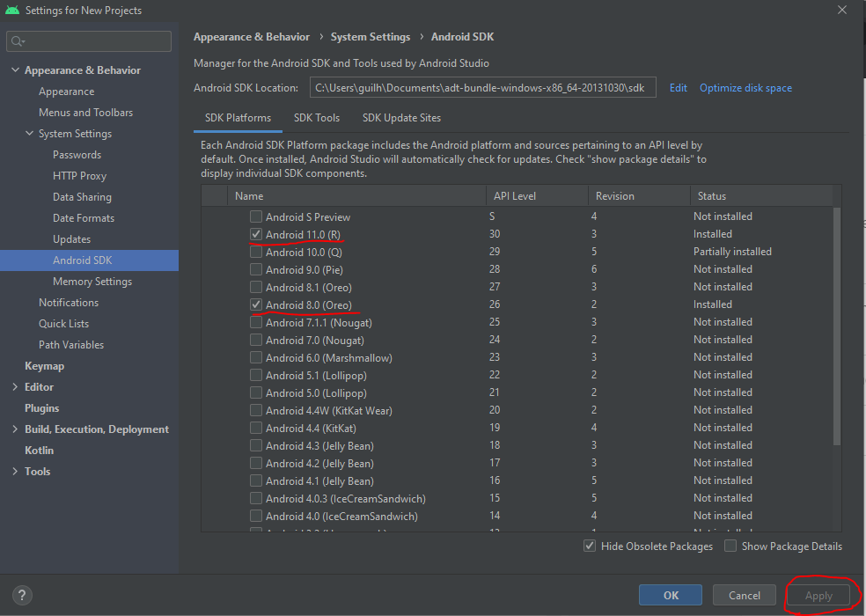This screenshot has width=866, height=616.
Task: Check the Android 10.0 (Q) checkbox
Action: [x=256, y=252]
